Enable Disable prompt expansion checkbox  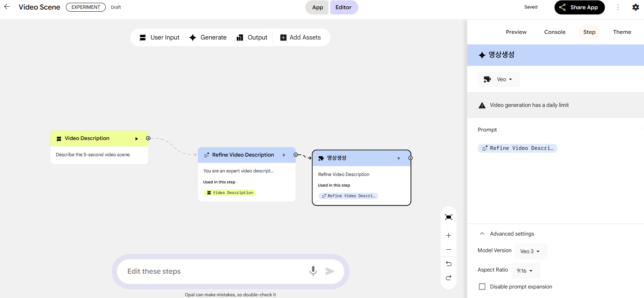[x=482, y=287]
